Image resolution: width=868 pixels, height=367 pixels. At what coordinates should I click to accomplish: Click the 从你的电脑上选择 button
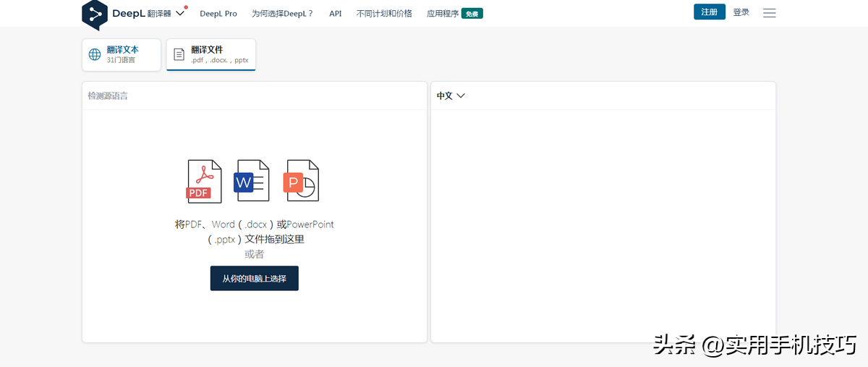254,279
